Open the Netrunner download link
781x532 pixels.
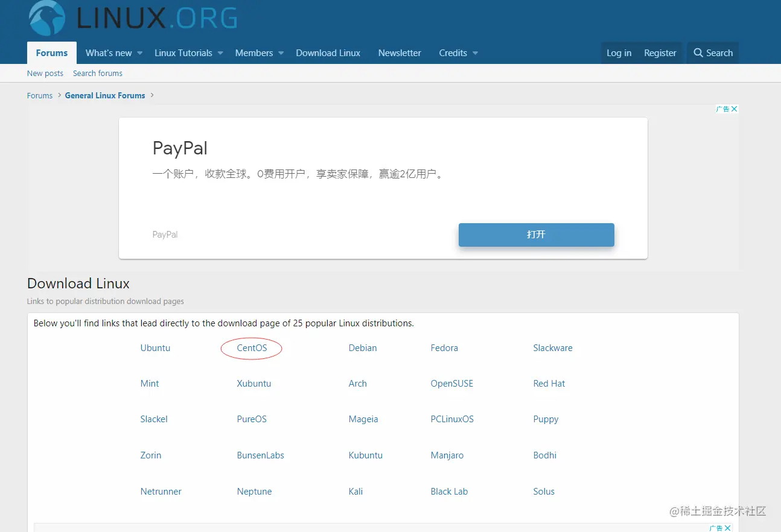[161, 492]
